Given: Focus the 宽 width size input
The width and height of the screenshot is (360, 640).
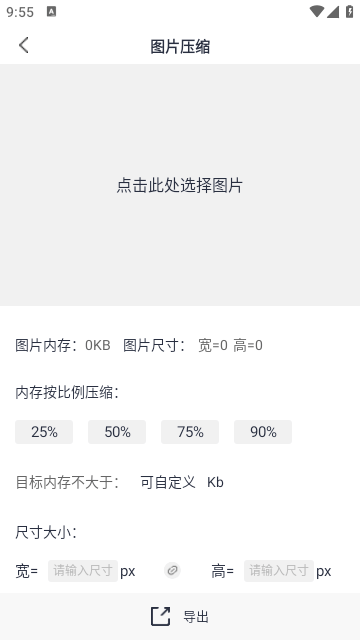Looking at the screenshot, I should pyautogui.click(x=83, y=571).
